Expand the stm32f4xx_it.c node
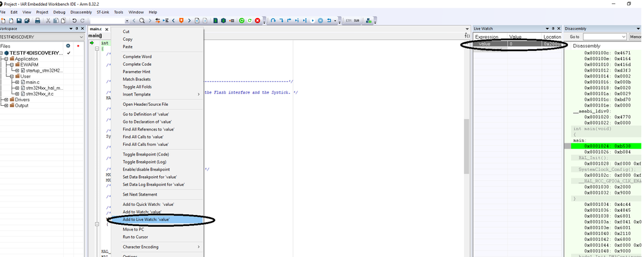The image size is (644, 257). [17, 94]
